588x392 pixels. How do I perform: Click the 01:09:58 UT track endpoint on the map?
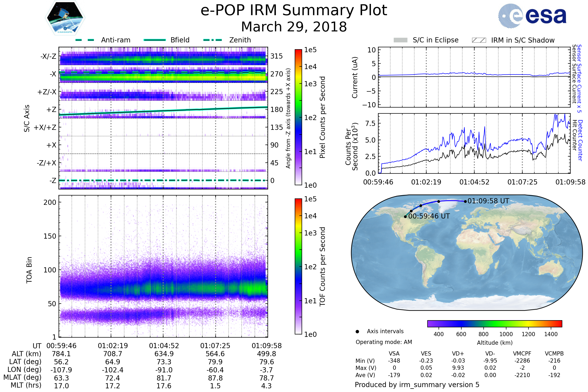465,201
